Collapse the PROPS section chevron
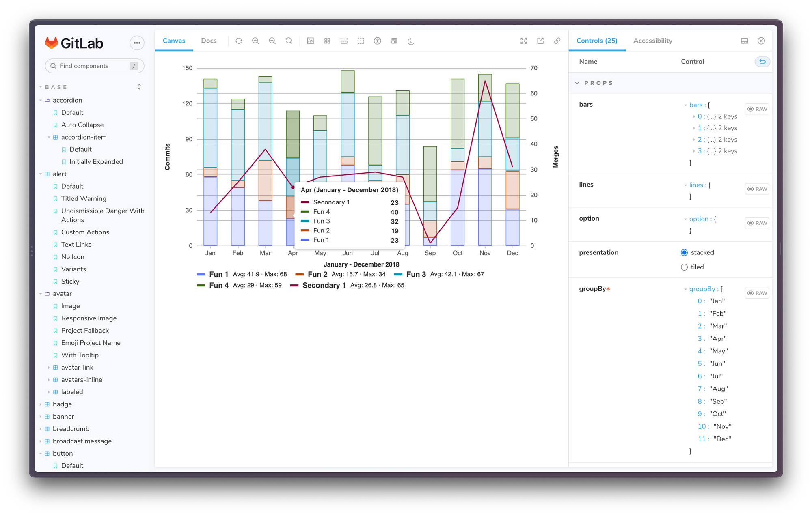The width and height of the screenshot is (812, 516). tap(577, 83)
